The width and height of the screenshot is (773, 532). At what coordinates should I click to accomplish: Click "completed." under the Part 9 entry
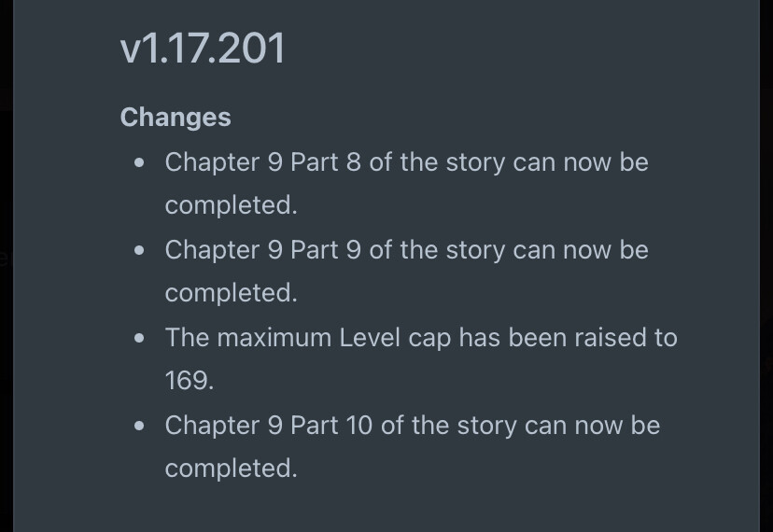pyautogui.click(x=231, y=293)
